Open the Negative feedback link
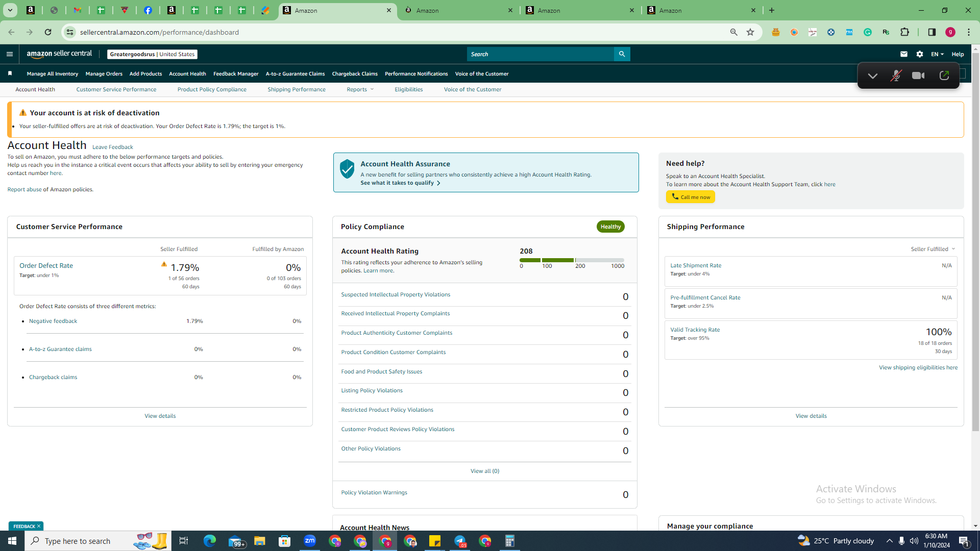The height and width of the screenshot is (551, 980). click(x=53, y=321)
